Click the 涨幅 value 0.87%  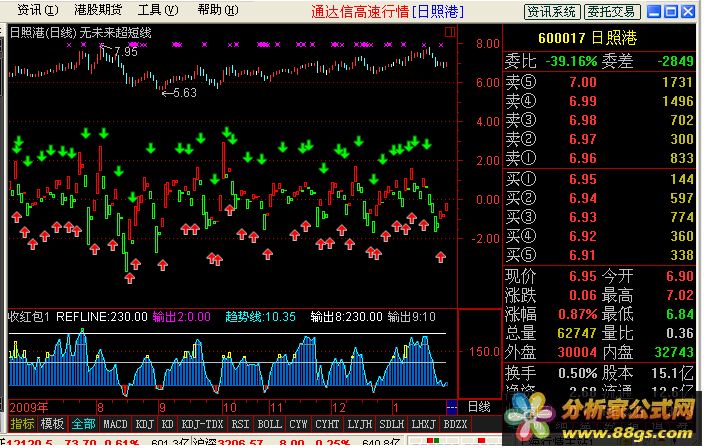[577, 314]
